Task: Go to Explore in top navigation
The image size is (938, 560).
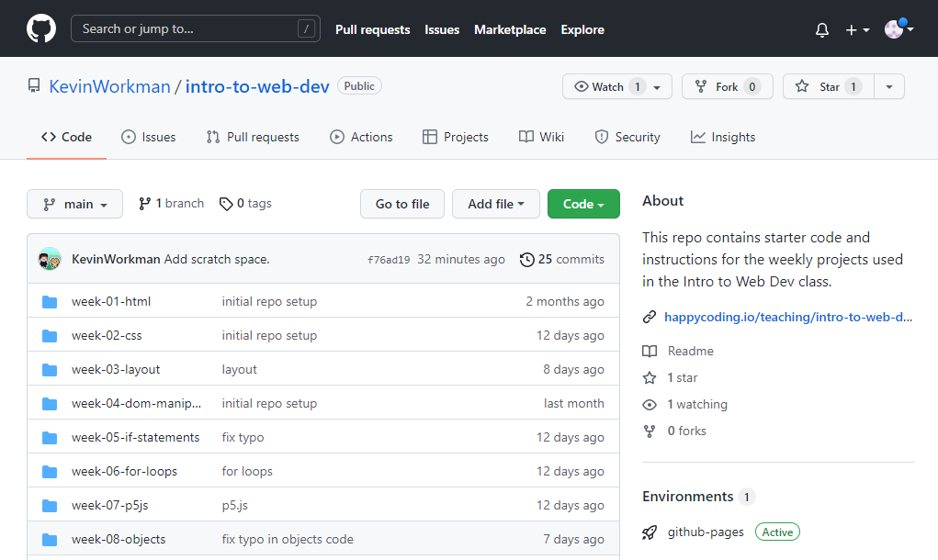Action: tap(582, 29)
